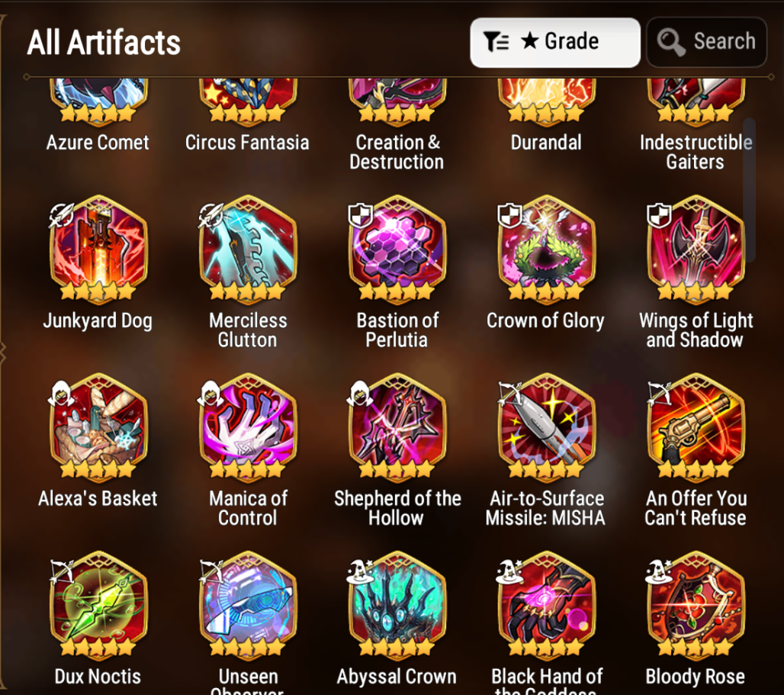Select the Dux Noctis artifact
Screen dimensions: 784x695
[98, 605]
